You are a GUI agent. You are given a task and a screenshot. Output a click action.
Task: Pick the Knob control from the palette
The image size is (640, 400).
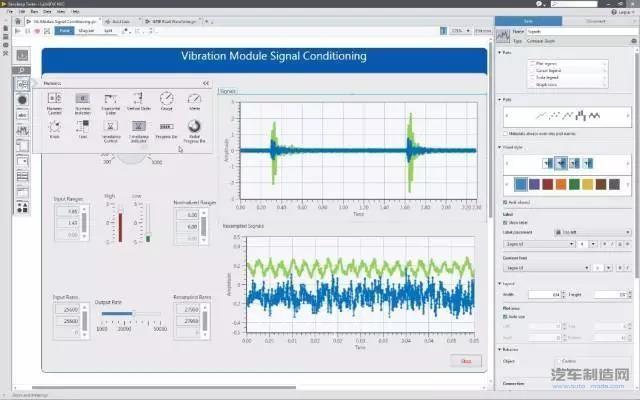53,127
